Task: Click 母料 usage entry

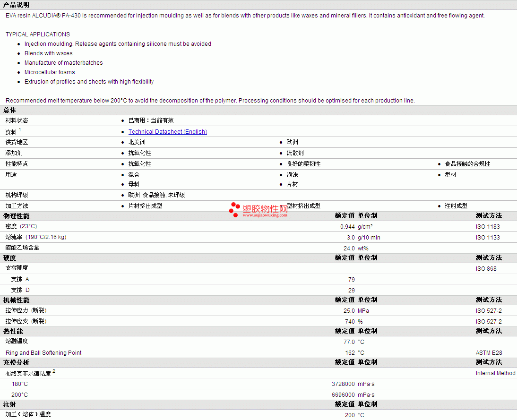Action: click(134, 184)
